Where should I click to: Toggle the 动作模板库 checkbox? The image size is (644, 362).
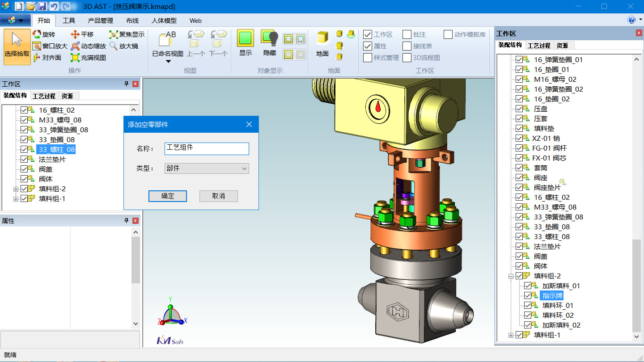[x=448, y=34]
